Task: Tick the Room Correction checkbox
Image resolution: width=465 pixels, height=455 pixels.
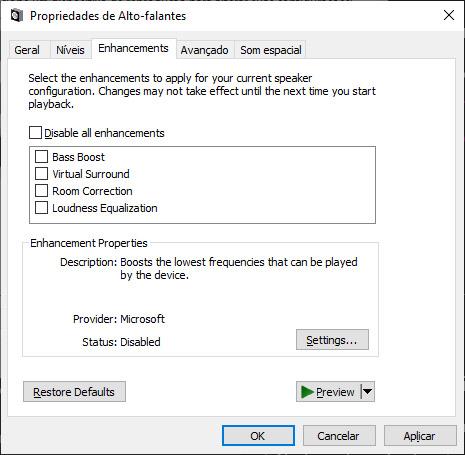Action: click(x=41, y=191)
